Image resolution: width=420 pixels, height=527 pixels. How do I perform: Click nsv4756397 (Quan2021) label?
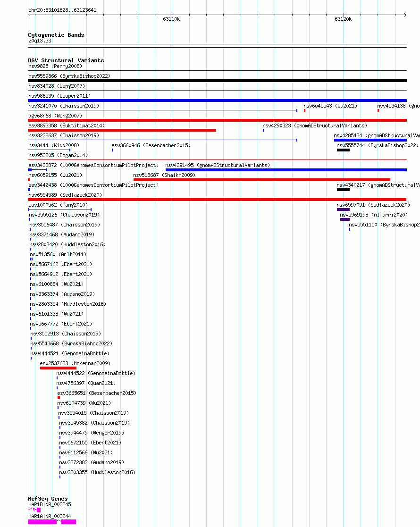[x=86, y=384]
